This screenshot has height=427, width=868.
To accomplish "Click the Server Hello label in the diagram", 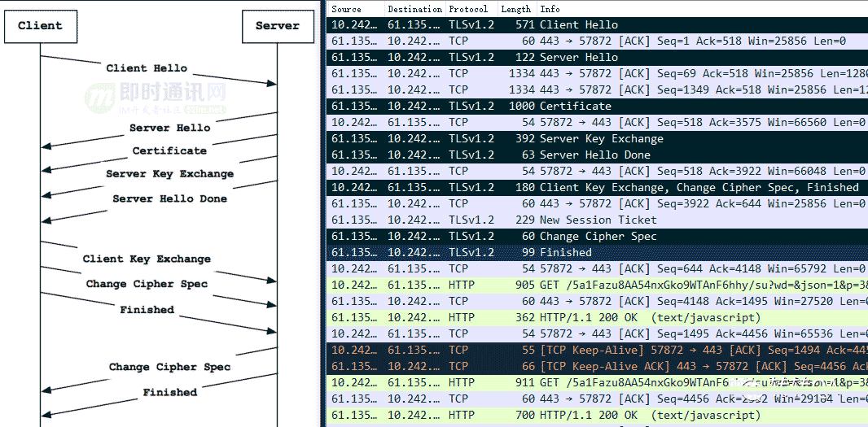I will pos(170,128).
